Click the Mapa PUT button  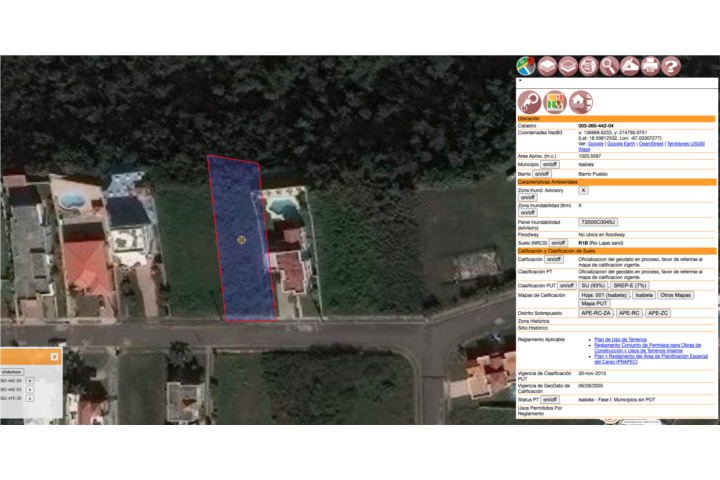click(x=595, y=304)
